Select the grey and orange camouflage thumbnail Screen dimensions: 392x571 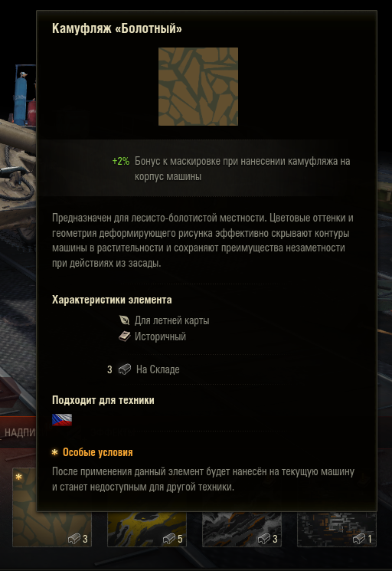[241, 529]
